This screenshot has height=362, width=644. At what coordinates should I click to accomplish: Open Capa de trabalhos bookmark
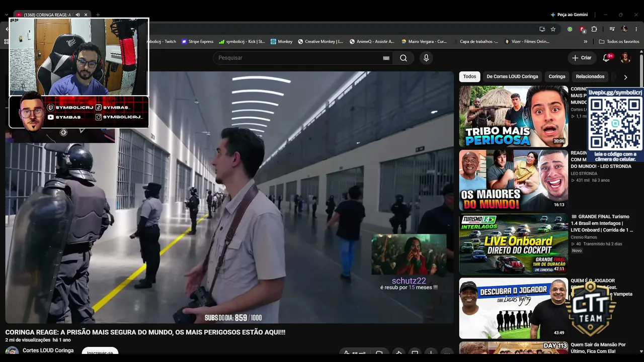point(475,42)
